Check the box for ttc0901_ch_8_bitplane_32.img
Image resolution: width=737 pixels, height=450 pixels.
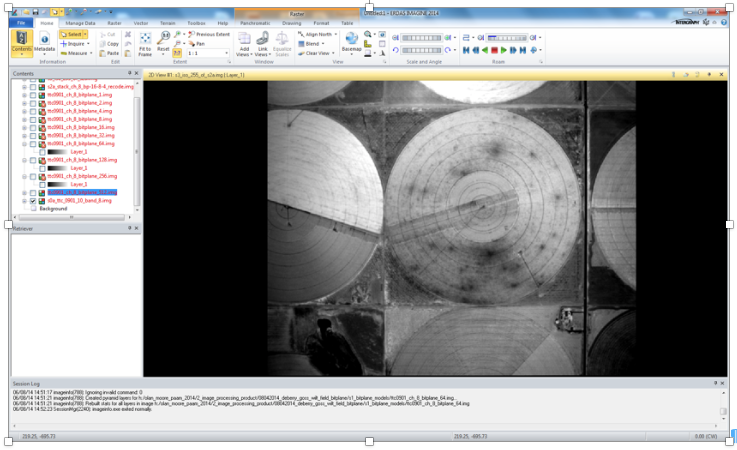33,136
